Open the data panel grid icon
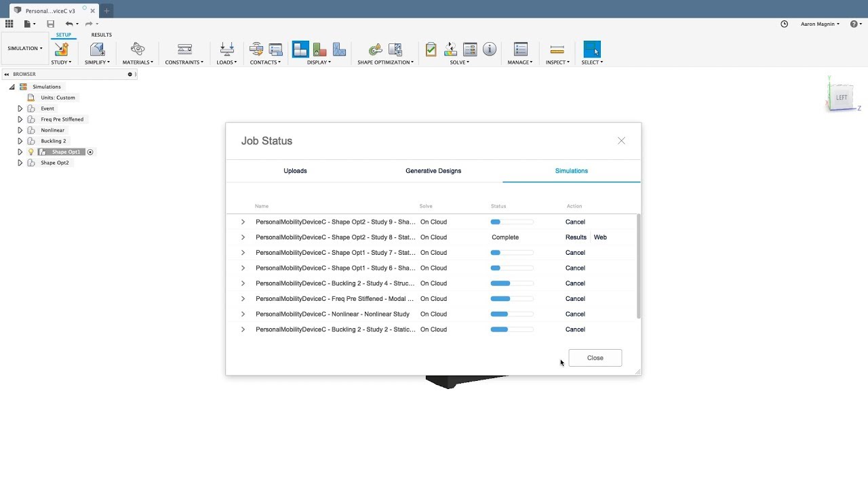Viewport: 868px width, 488px height. pos(9,24)
